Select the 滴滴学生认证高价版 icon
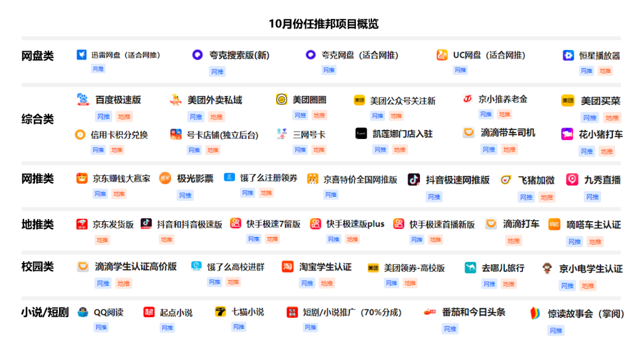The image size is (644, 359). [82, 267]
